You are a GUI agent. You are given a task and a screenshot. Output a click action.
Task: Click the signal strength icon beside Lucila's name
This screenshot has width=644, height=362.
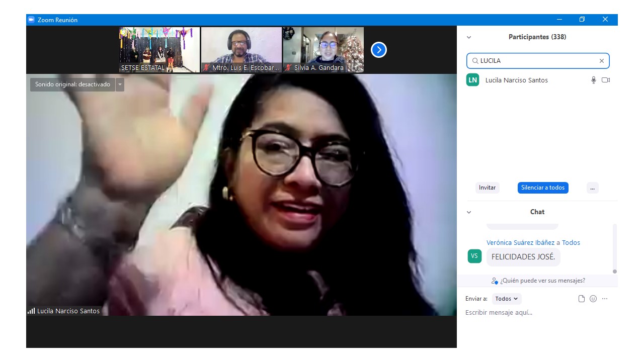tap(31, 311)
